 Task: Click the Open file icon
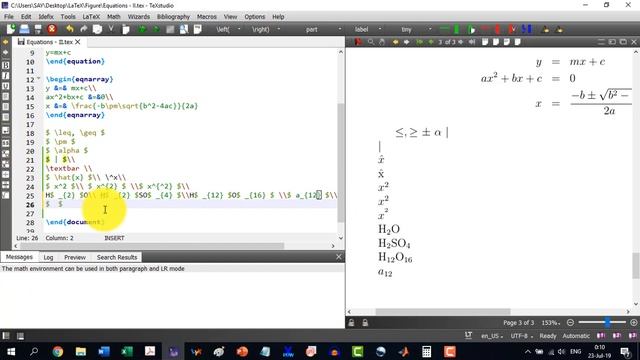tap(24, 29)
